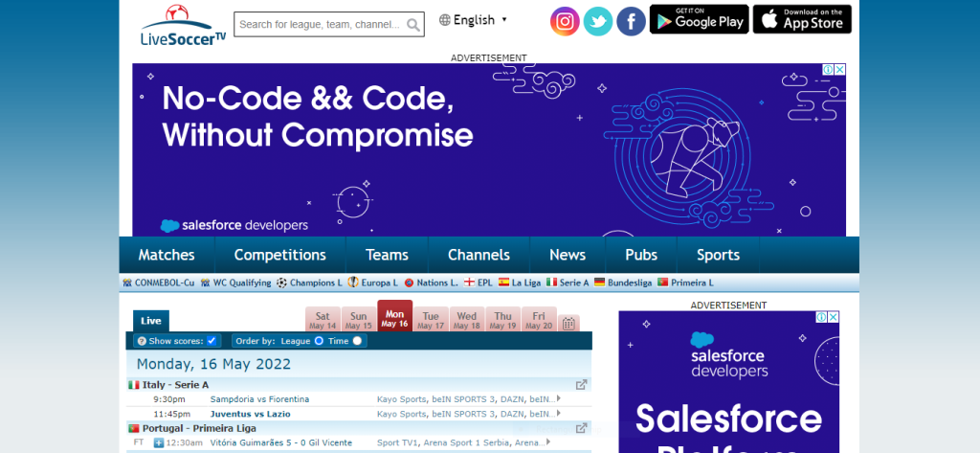This screenshot has height=453, width=980.
Task: Select the Mon May 16 tab
Action: [395, 317]
